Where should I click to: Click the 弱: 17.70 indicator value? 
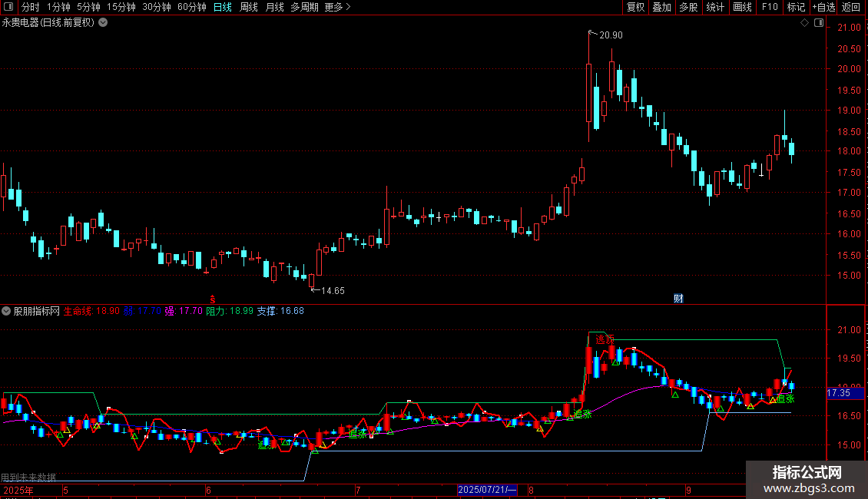tap(142, 311)
